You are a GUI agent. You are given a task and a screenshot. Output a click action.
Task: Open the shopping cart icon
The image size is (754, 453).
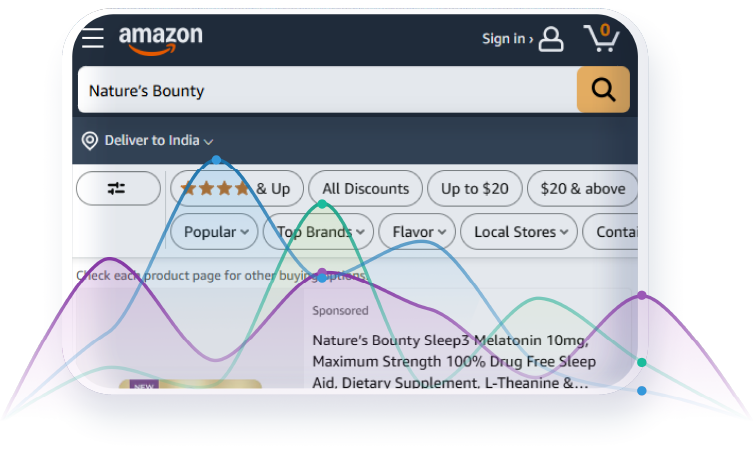click(x=602, y=38)
